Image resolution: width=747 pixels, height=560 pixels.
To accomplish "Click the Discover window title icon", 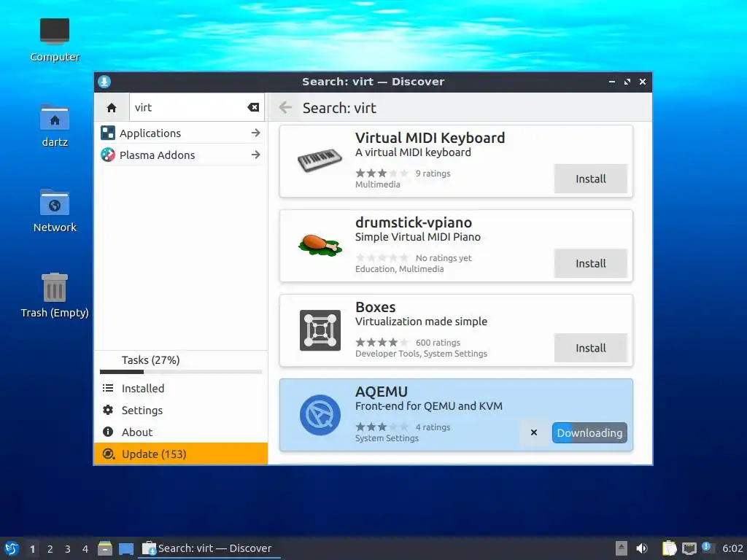I will [x=104, y=82].
